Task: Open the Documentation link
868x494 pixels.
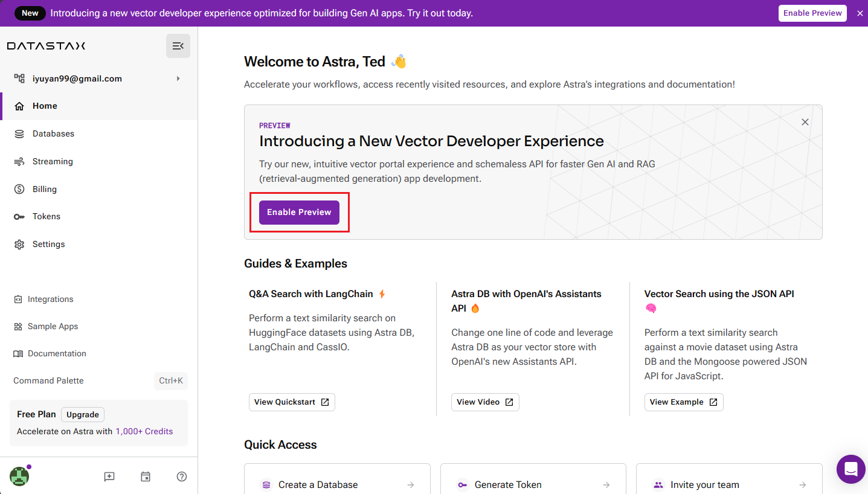Action: [x=57, y=353]
